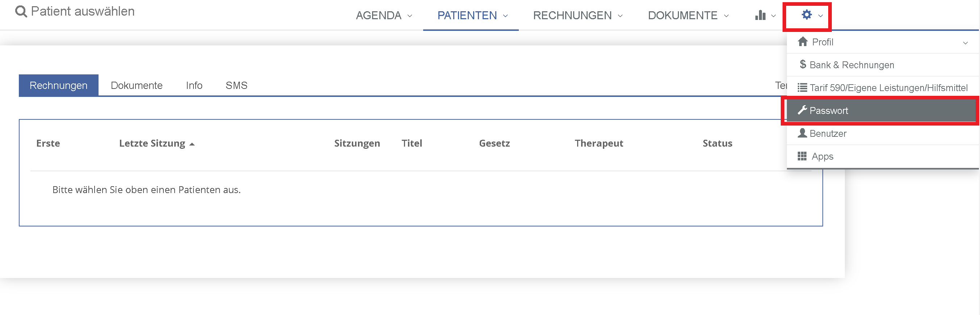The width and height of the screenshot is (980, 315).
Task: Click the list icon beside Tarif 590
Action: 802,87
